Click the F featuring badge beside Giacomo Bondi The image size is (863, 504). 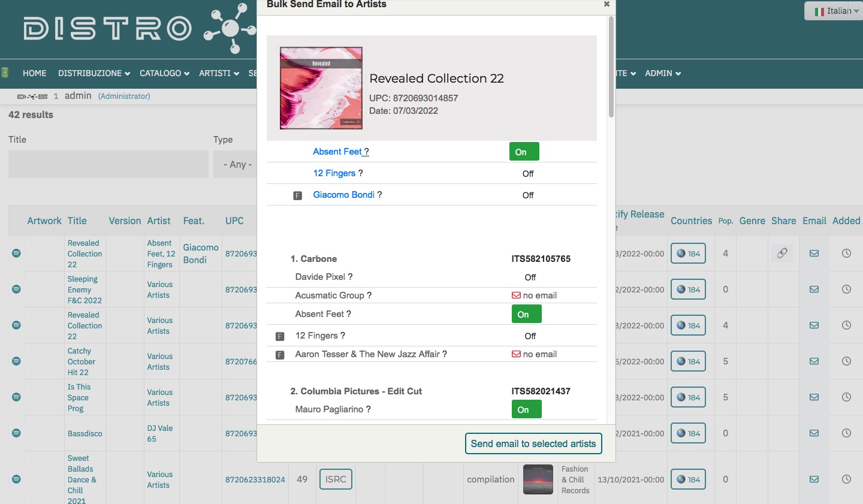click(x=297, y=195)
